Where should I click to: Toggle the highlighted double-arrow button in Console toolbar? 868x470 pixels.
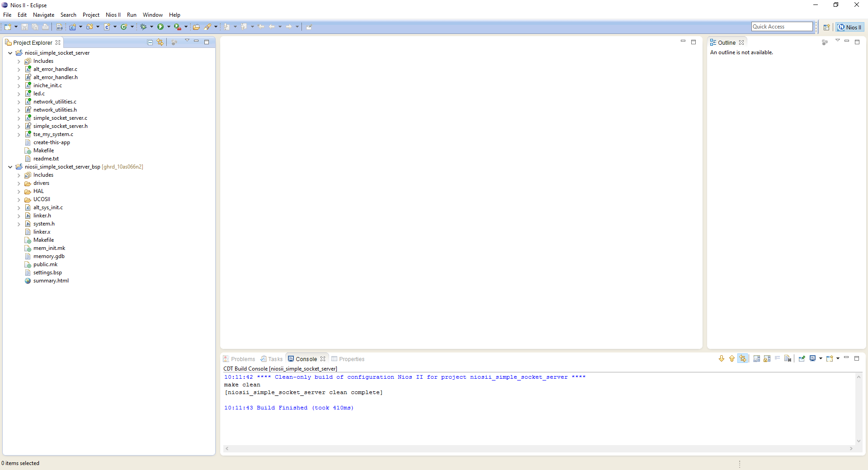point(743,359)
